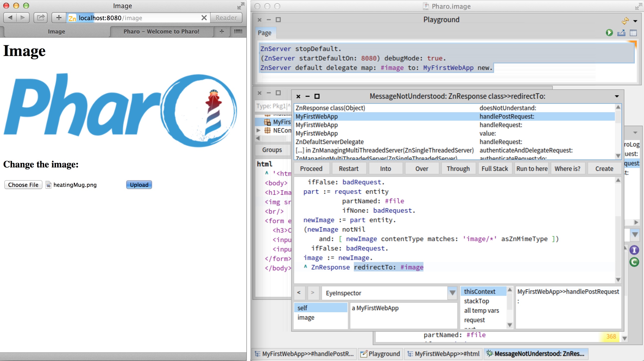Click the green Do it play icon
The width and height of the screenshot is (644, 361).
[x=609, y=33]
